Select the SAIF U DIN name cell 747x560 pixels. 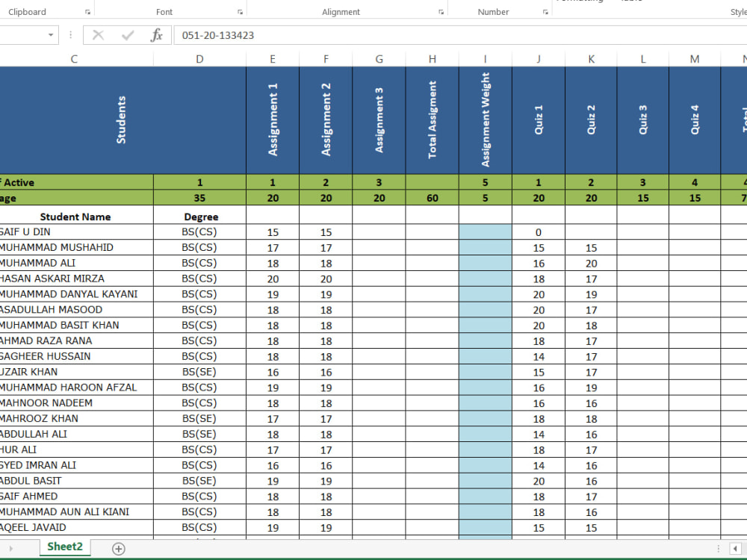coord(76,232)
